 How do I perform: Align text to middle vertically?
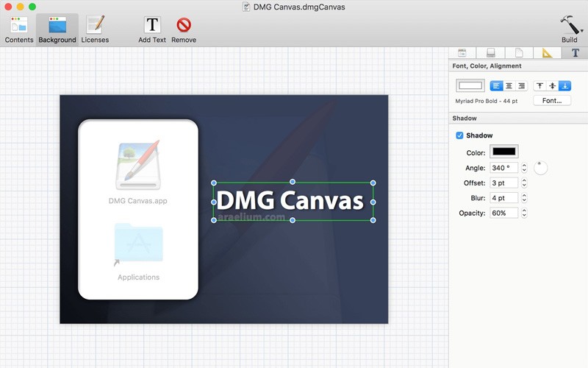(x=553, y=86)
